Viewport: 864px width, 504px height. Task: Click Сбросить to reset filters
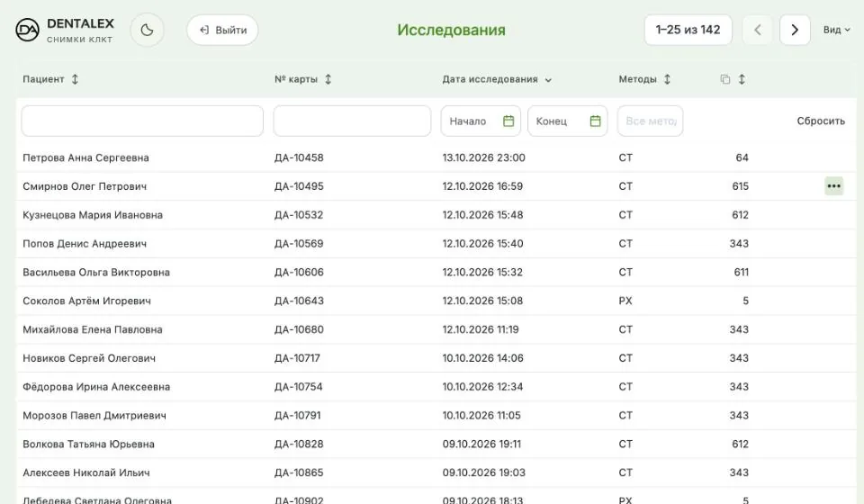(x=821, y=121)
